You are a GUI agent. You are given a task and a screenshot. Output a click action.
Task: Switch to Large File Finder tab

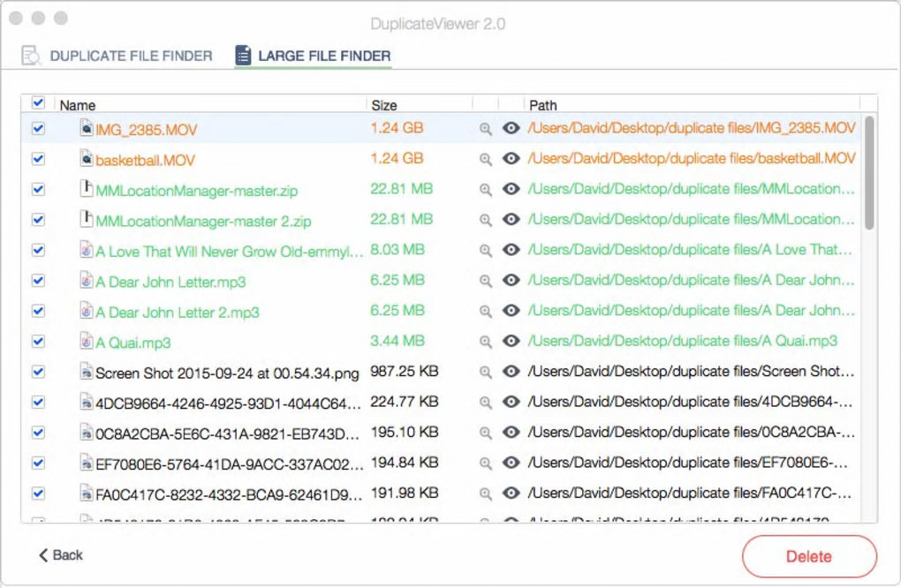coord(314,56)
